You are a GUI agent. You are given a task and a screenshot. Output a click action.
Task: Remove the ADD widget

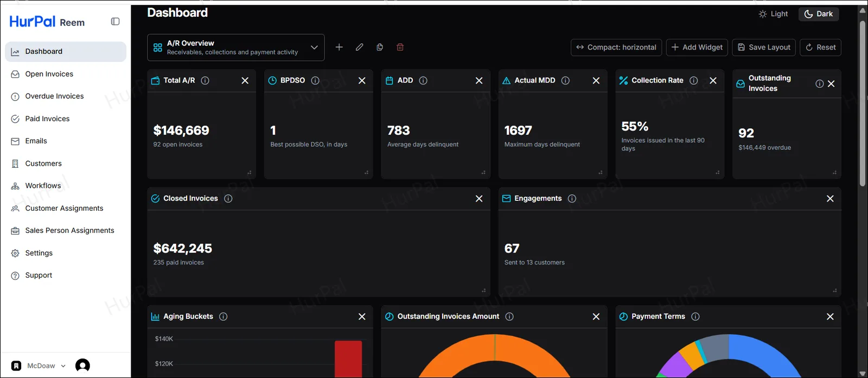479,80
